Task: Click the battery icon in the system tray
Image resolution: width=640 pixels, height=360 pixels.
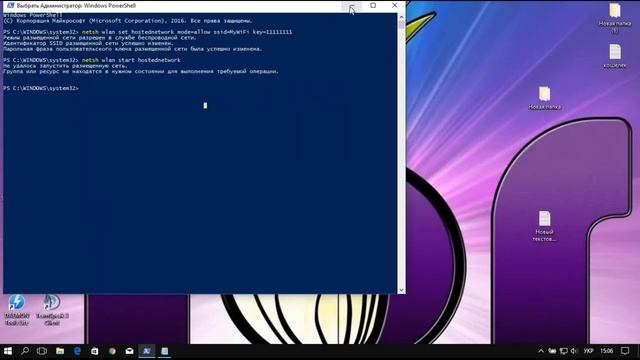Action: (x=552, y=351)
